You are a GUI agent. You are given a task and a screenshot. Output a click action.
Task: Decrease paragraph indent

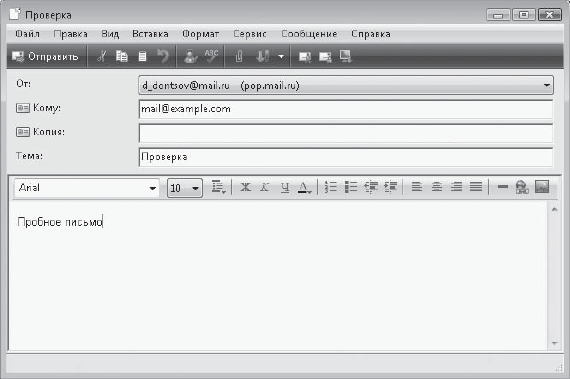click(371, 187)
